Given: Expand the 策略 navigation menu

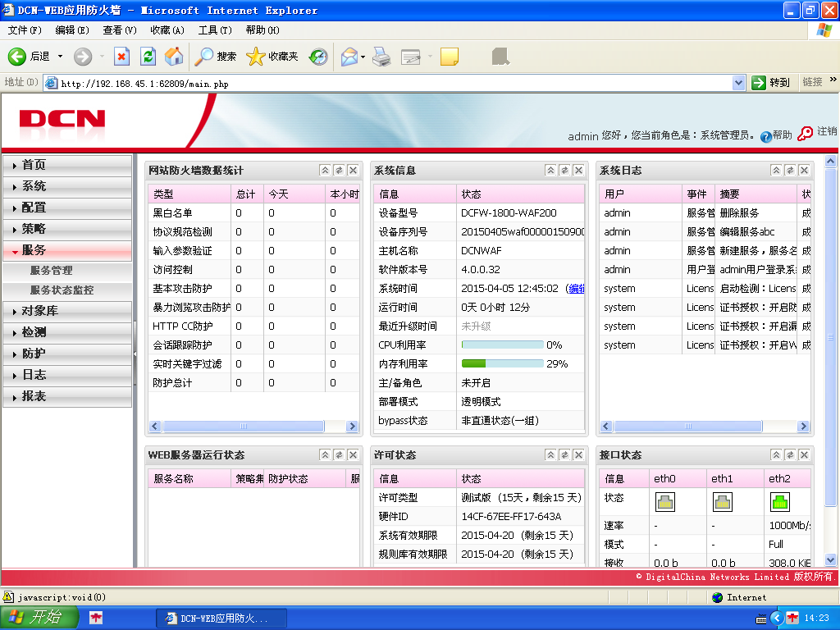Looking at the screenshot, I should pyautogui.click(x=67, y=230).
